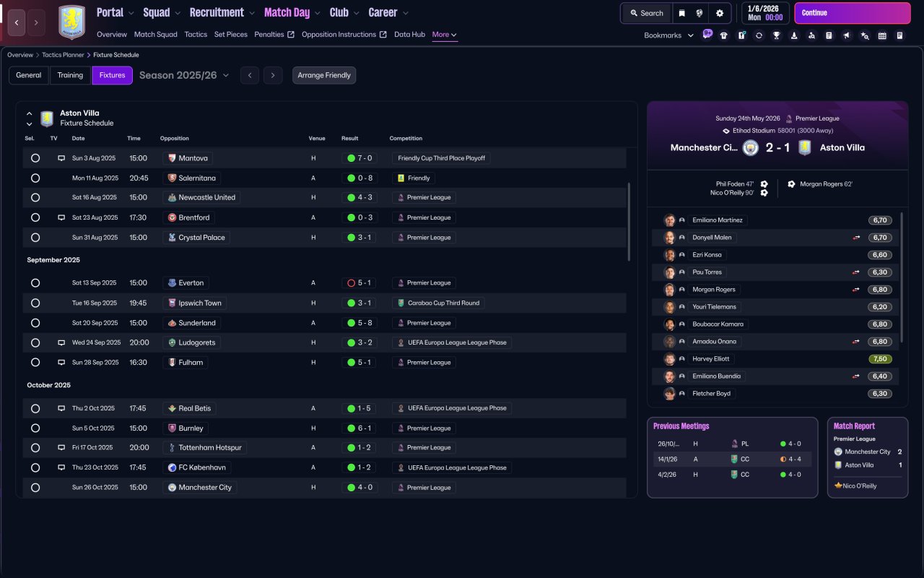Select the Fixtures tab
Image resolution: width=924 pixels, height=578 pixels.
pos(112,75)
